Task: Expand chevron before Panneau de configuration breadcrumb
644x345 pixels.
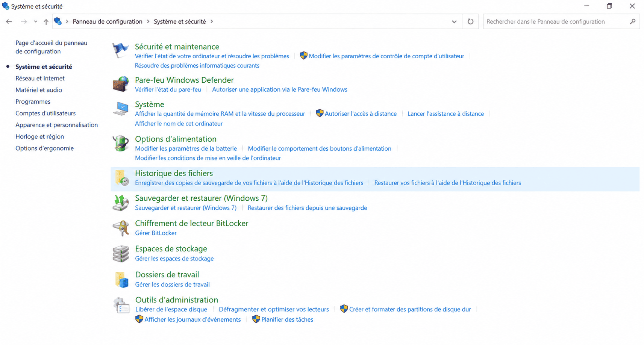Action: pyautogui.click(x=67, y=21)
